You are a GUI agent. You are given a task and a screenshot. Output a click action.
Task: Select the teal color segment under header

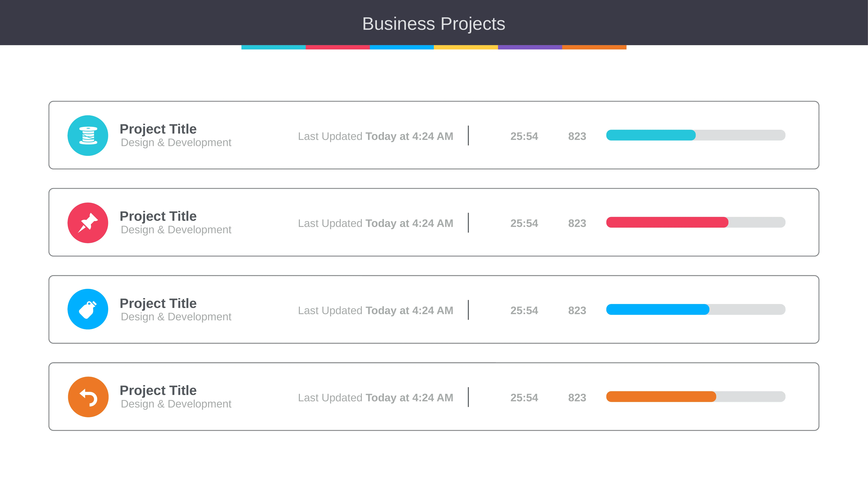click(x=273, y=47)
